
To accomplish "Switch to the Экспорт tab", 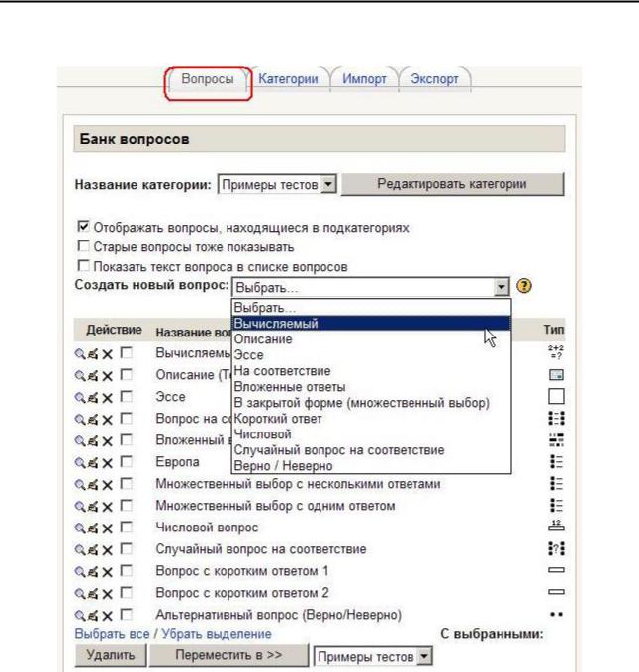I will coord(434,79).
